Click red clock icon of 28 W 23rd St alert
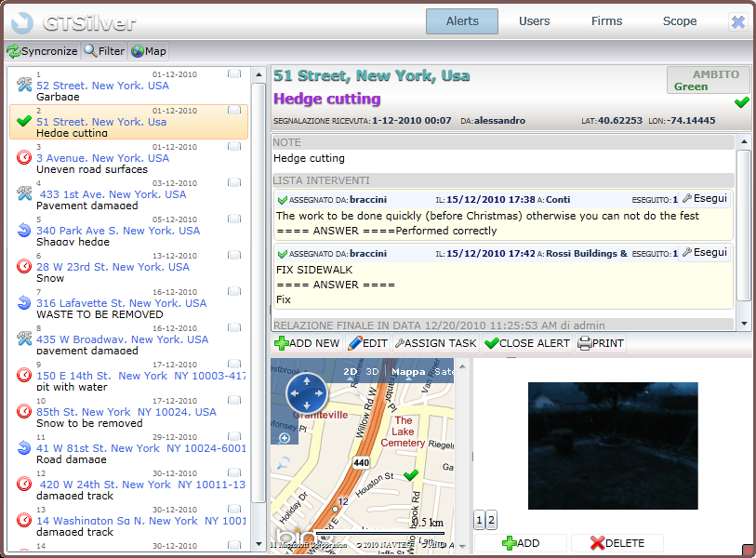756x558 pixels. pyautogui.click(x=24, y=266)
